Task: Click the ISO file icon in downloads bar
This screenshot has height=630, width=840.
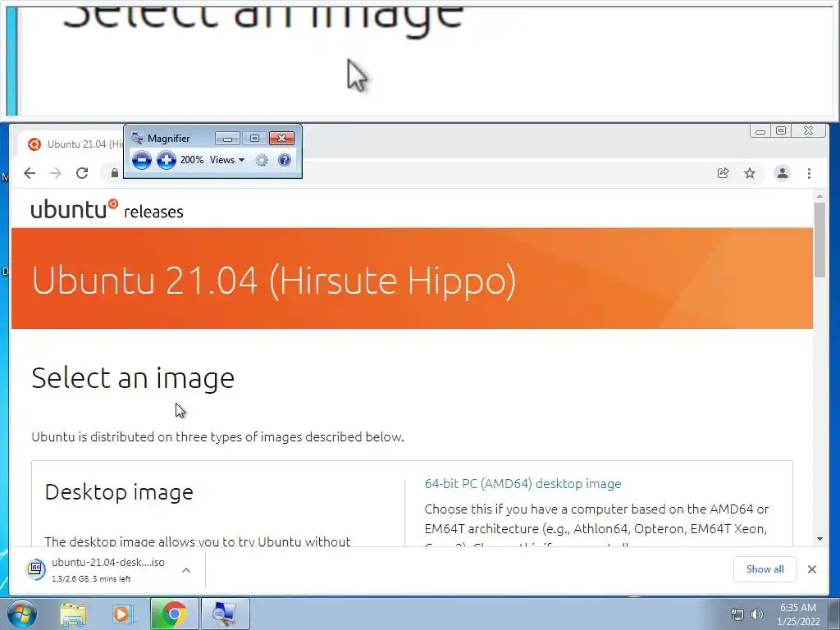Action: pyautogui.click(x=35, y=569)
